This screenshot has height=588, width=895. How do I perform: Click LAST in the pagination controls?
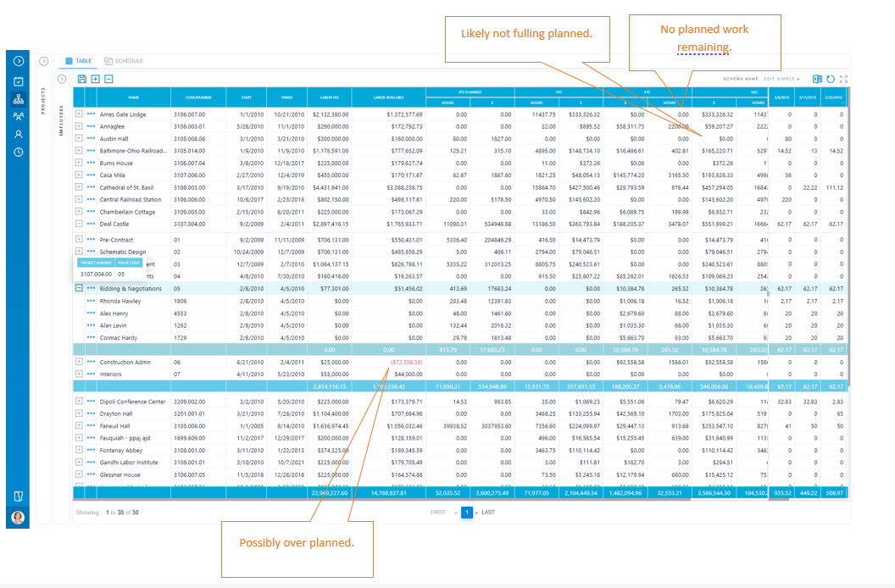coord(487,512)
